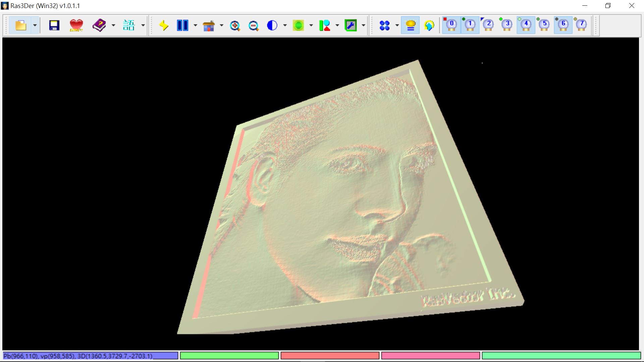This screenshot has height=362, width=644.
Task: Zoom in with the plus magnifier
Action: coord(235,25)
